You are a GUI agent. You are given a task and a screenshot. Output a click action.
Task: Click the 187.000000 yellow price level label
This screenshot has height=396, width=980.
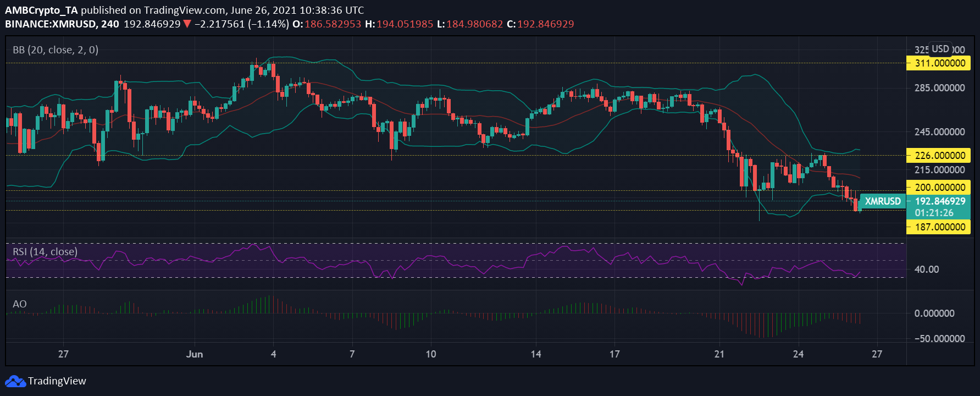tap(938, 227)
